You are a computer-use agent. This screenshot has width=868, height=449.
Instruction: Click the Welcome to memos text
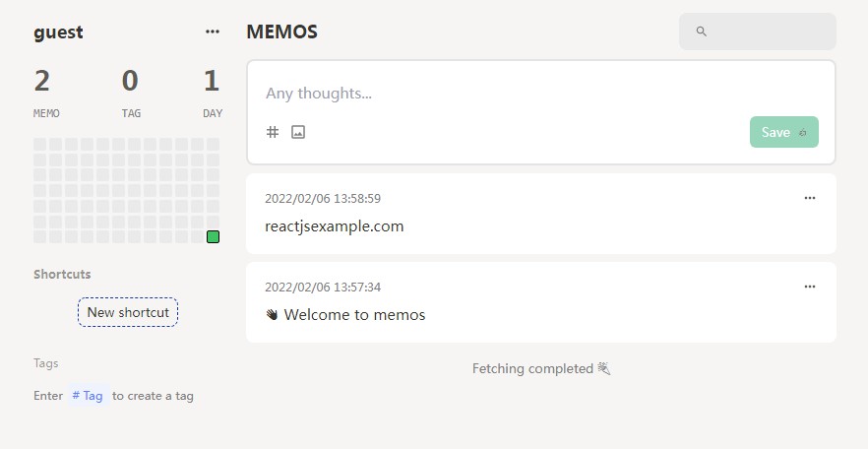pos(354,315)
